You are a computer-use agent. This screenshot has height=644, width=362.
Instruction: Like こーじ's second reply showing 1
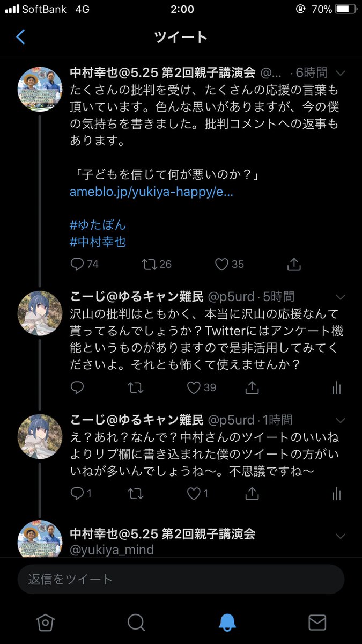point(193,493)
